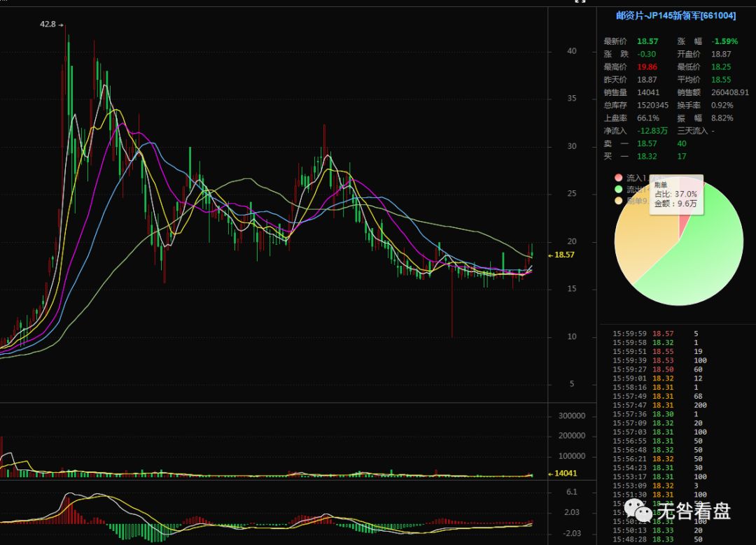The width and height of the screenshot is (756, 545).
Task: Select trade row 15:53:17
Action: (x=659, y=476)
